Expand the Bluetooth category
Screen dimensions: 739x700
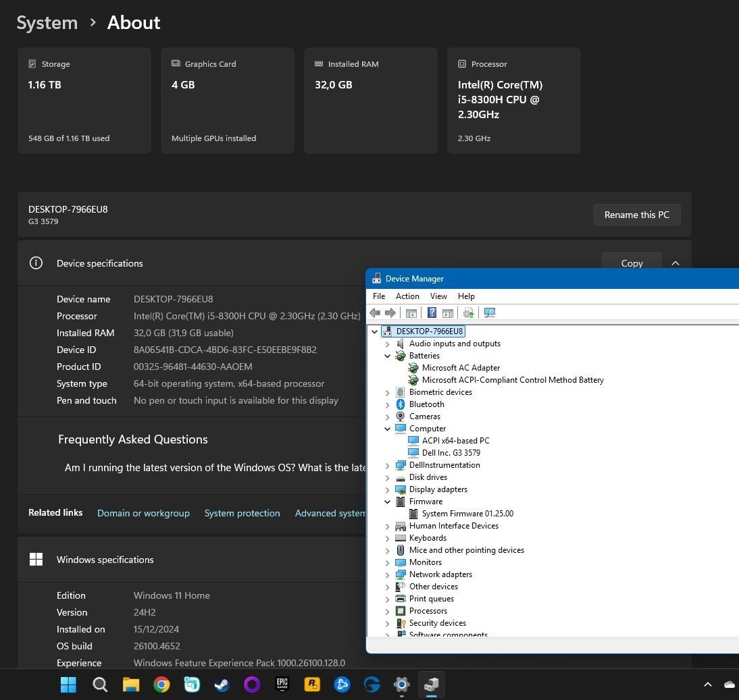point(388,404)
